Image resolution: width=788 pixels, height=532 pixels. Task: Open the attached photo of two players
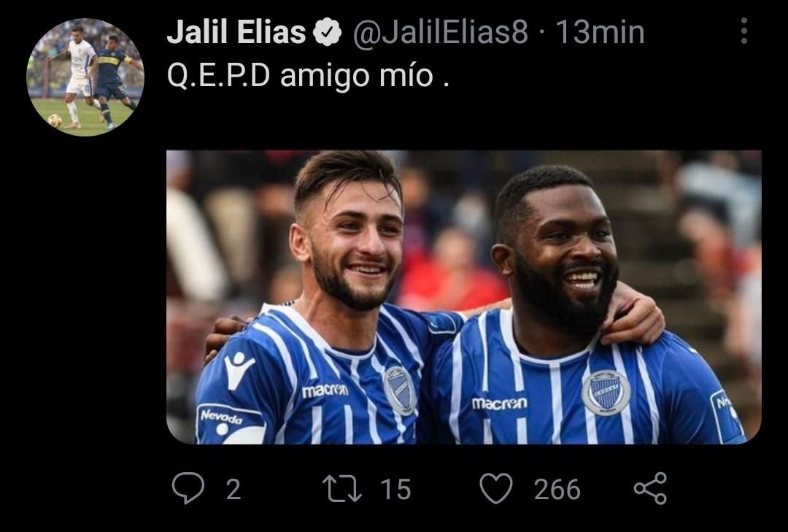464,297
